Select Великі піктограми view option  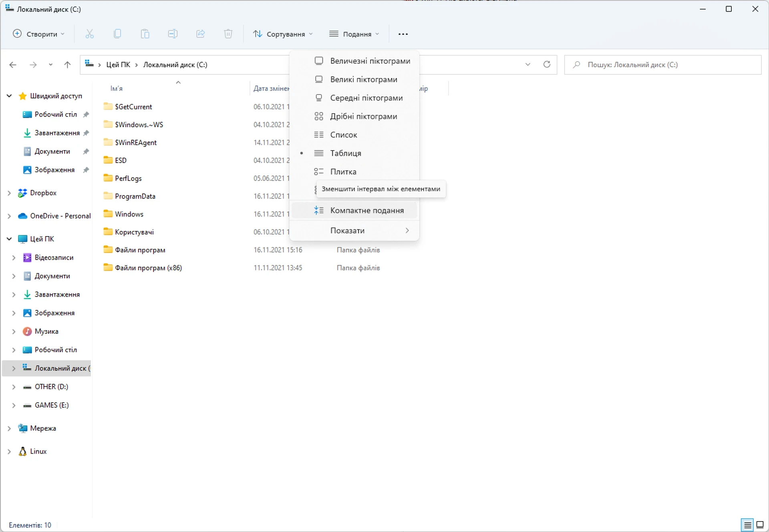[x=354, y=79]
